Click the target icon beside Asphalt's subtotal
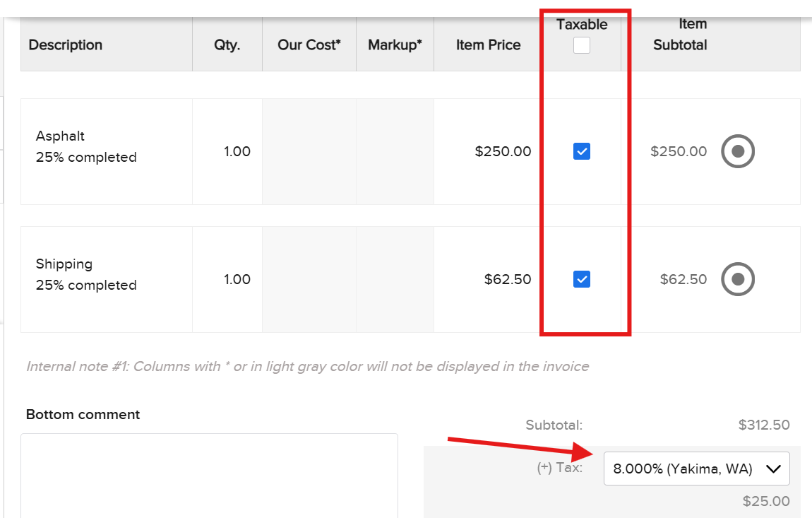Image resolution: width=812 pixels, height=518 pixels. tap(737, 151)
